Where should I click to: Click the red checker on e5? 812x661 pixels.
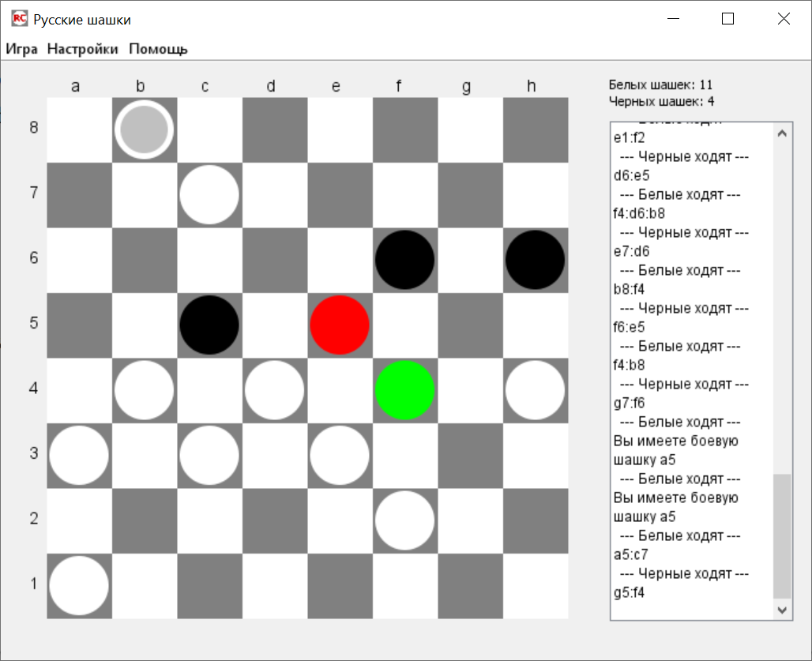[x=340, y=325]
